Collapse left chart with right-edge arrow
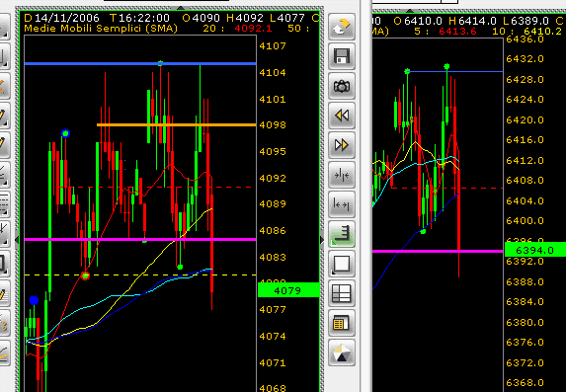 click(322, 240)
